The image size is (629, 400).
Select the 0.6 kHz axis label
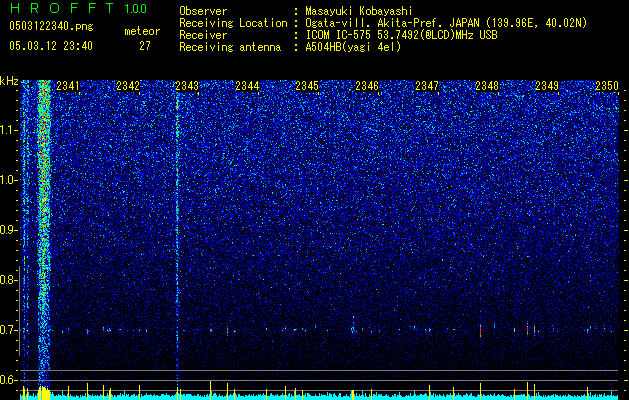(x=9, y=380)
